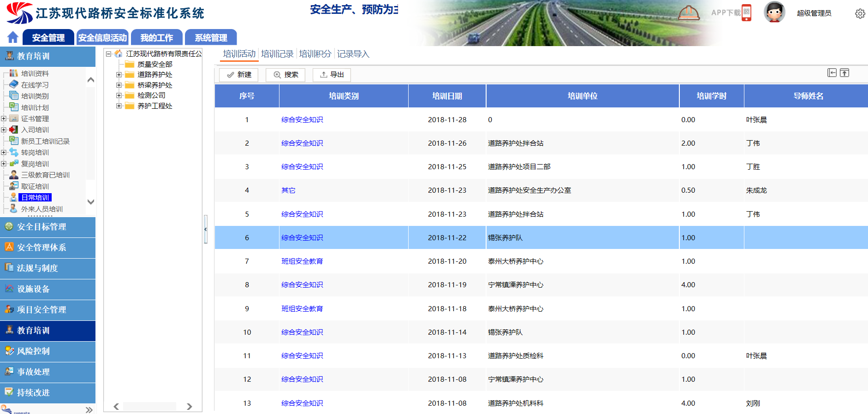The height and width of the screenshot is (414, 868).
Task: Click the collapse-left panel icon above table
Action: pyautogui.click(x=832, y=73)
